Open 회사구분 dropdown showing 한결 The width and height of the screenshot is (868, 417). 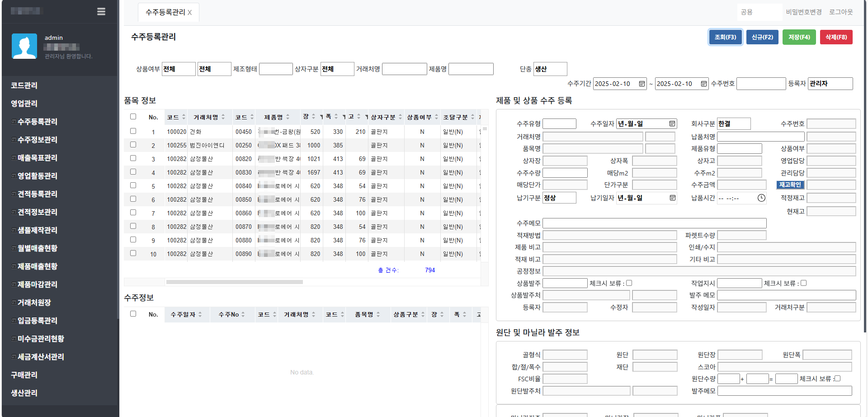click(x=734, y=123)
